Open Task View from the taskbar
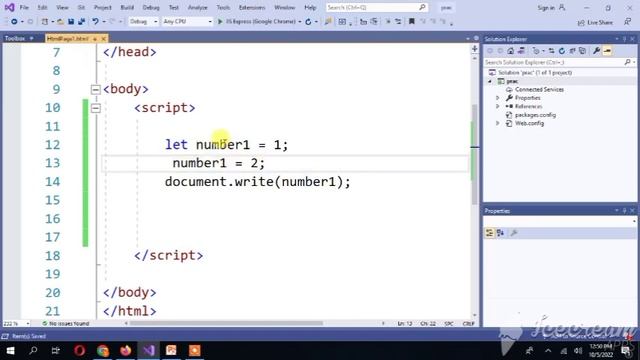 pos(56,351)
